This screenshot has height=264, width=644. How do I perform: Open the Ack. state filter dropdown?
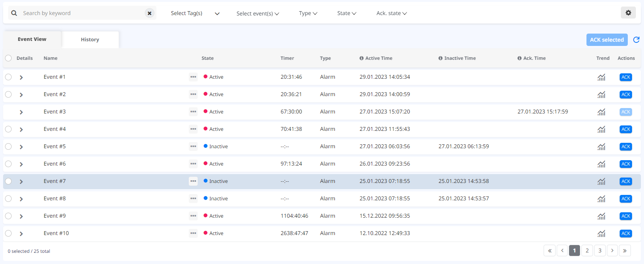point(391,13)
